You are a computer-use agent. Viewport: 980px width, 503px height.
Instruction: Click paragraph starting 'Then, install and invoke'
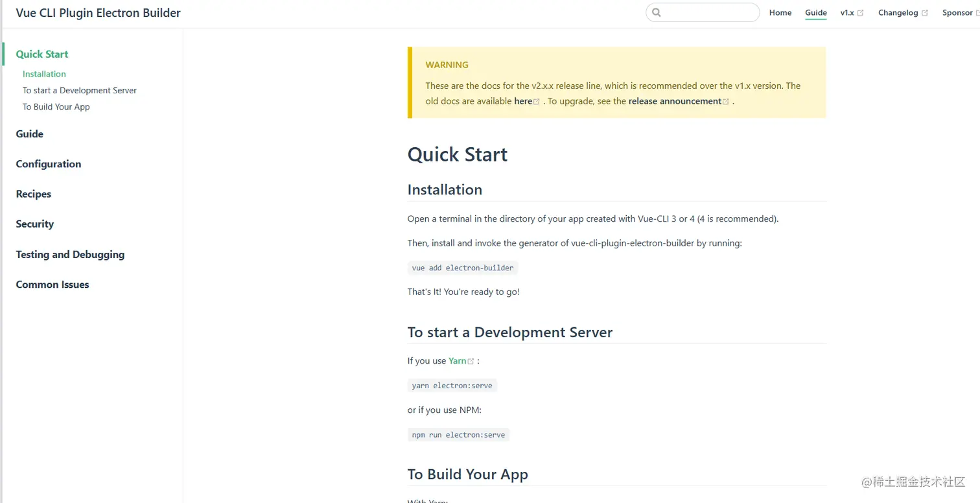(575, 244)
